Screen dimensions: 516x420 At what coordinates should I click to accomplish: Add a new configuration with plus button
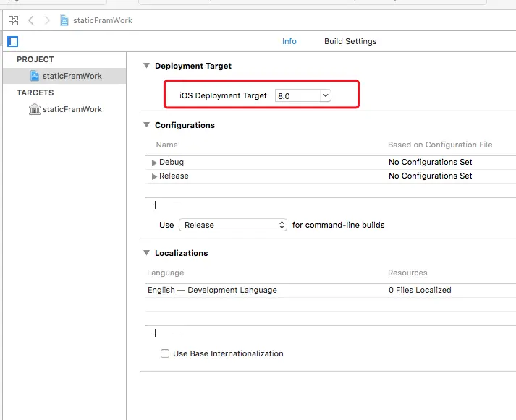tap(156, 205)
